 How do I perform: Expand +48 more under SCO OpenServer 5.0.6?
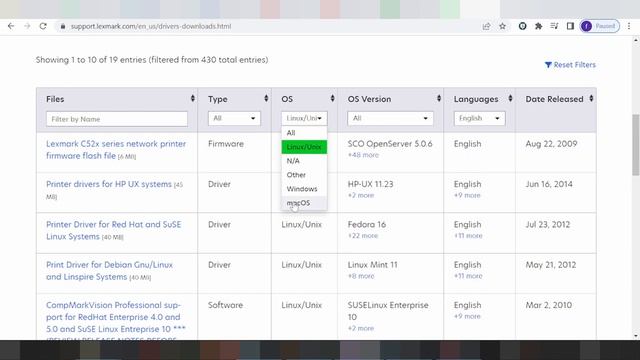363,155
